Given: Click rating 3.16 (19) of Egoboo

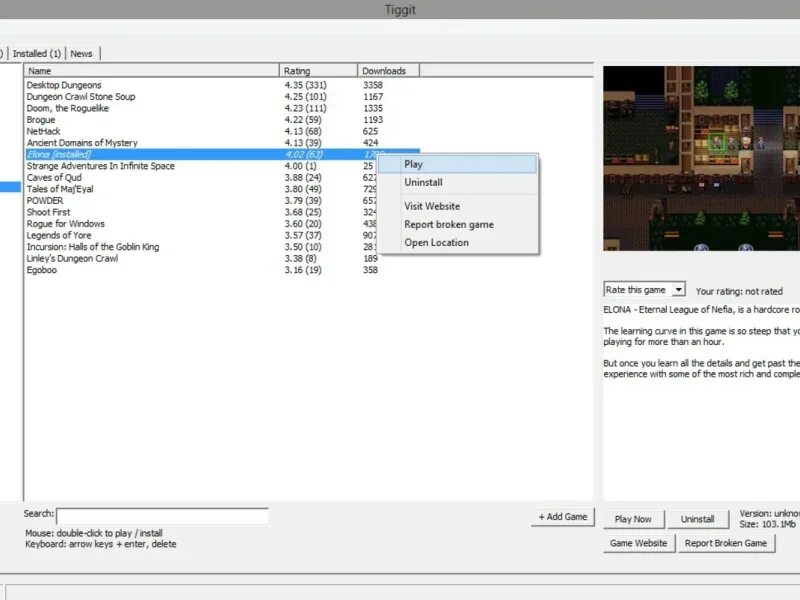Looking at the screenshot, I should (x=303, y=270).
